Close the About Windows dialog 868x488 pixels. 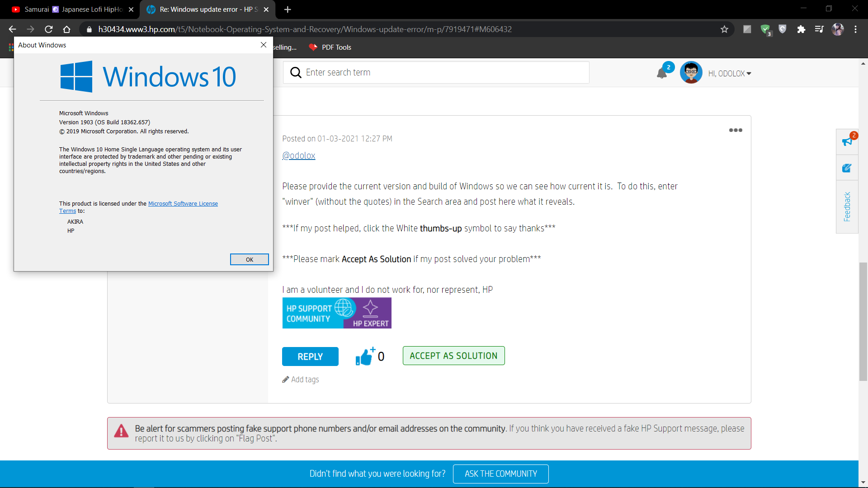coord(264,45)
